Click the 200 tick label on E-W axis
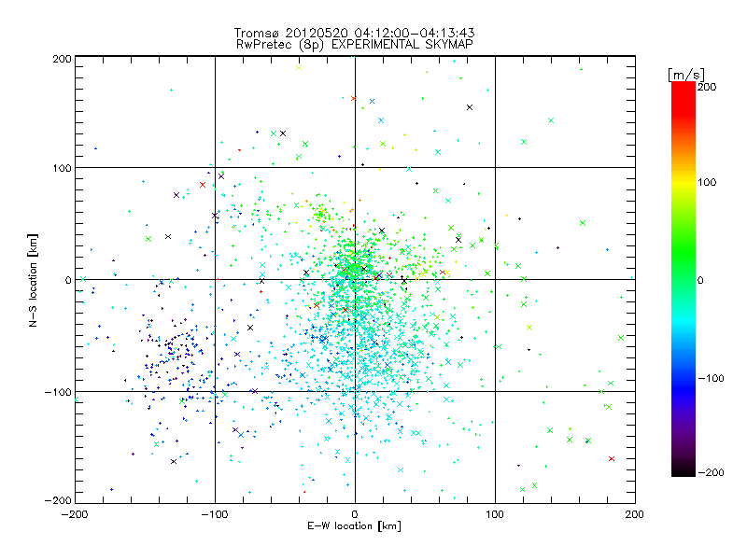This screenshot has width=747, height=560. (x=635, y=514)
